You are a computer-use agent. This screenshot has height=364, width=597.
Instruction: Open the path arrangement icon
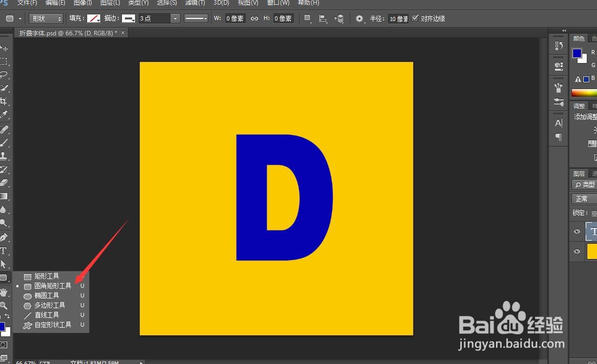click(339, 18)
